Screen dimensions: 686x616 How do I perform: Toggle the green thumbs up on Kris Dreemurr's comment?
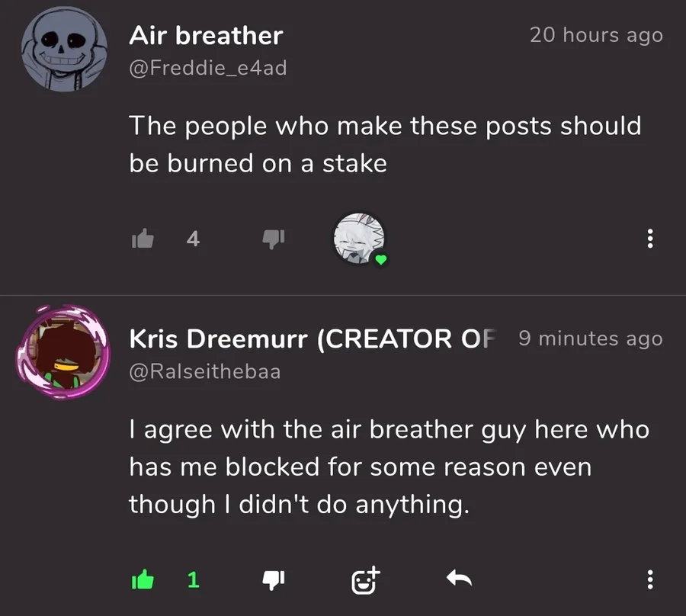coord(143,579)
